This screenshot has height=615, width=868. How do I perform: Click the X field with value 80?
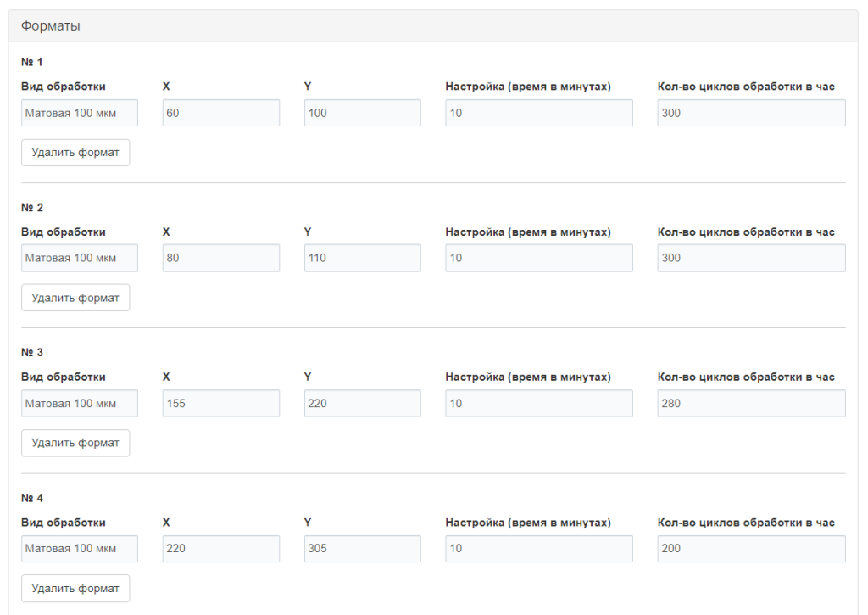(x=220, y=258)
